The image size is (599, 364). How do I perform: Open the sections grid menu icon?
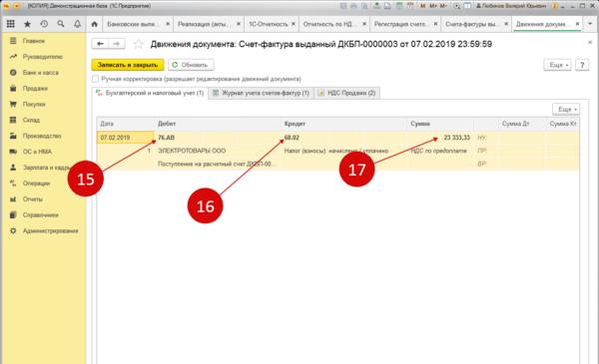point(10,24)
